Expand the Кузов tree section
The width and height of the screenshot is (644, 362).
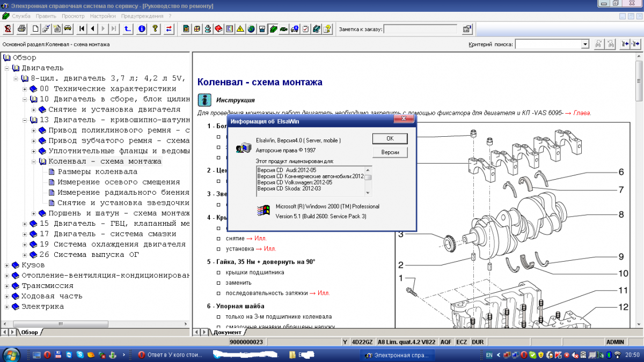click(8, 265)
